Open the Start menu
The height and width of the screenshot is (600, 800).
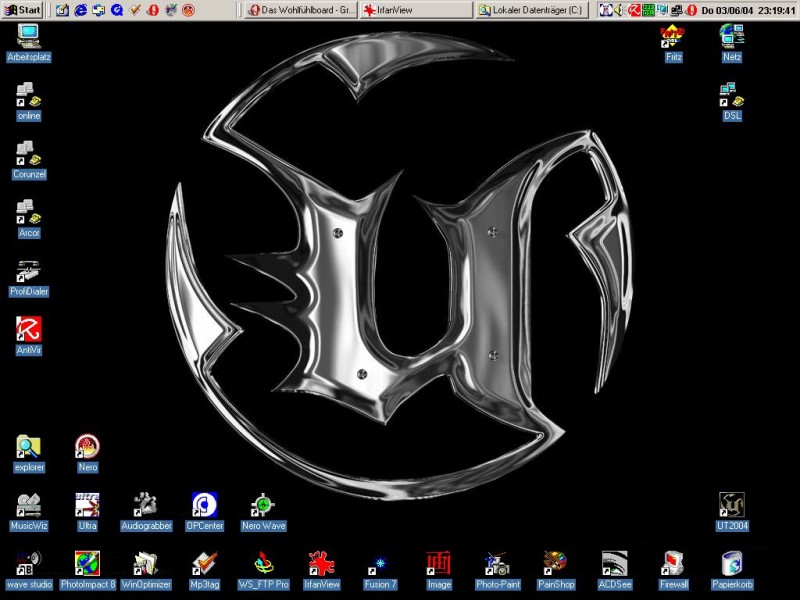(22, 9)
